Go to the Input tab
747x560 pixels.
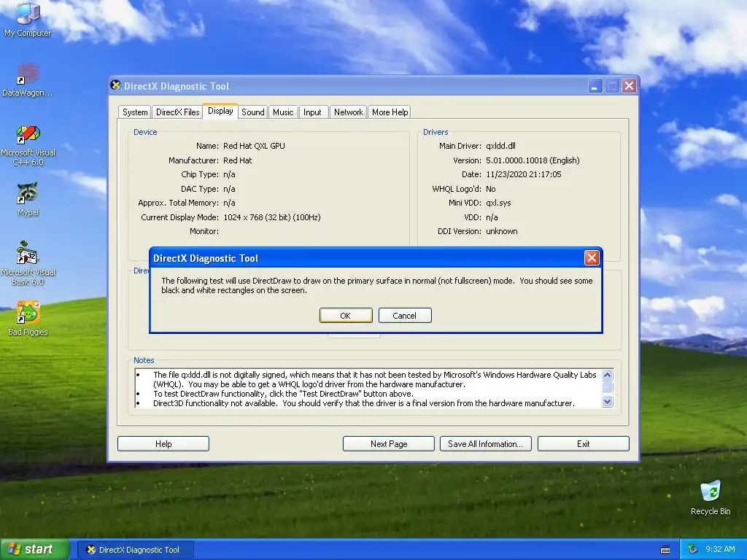pyautogui.click(x=312, y=112)
